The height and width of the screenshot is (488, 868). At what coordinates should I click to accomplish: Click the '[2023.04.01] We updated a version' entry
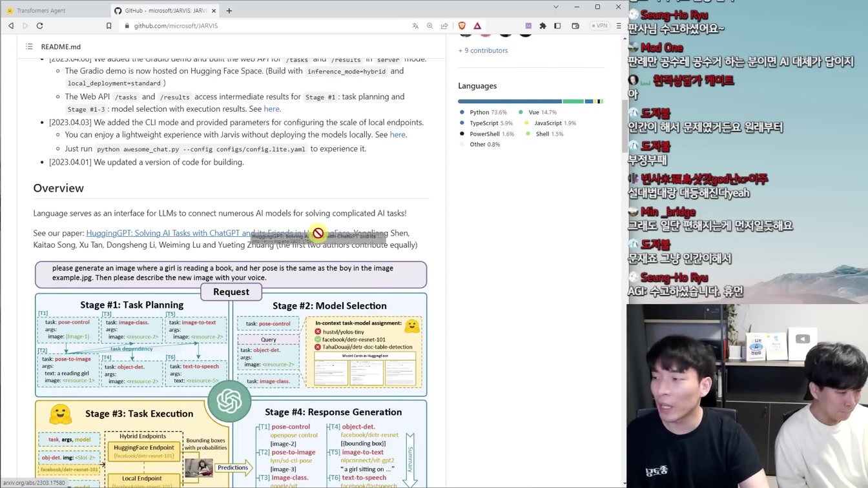click(147, 162)
